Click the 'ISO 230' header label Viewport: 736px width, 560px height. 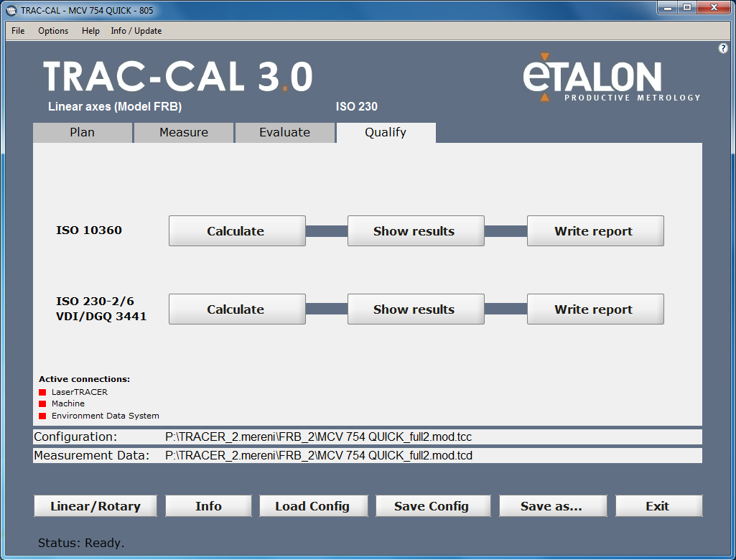point(357,106)
